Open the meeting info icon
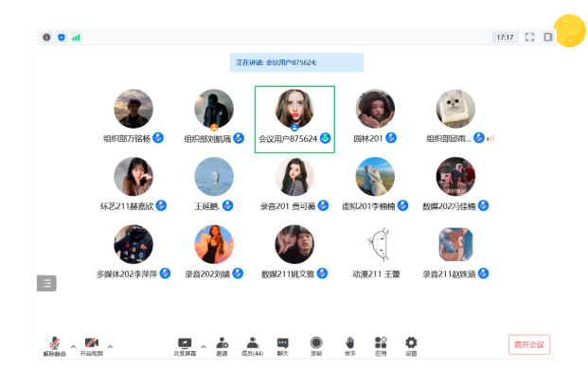The image size is (588, 369). (46, 37)
